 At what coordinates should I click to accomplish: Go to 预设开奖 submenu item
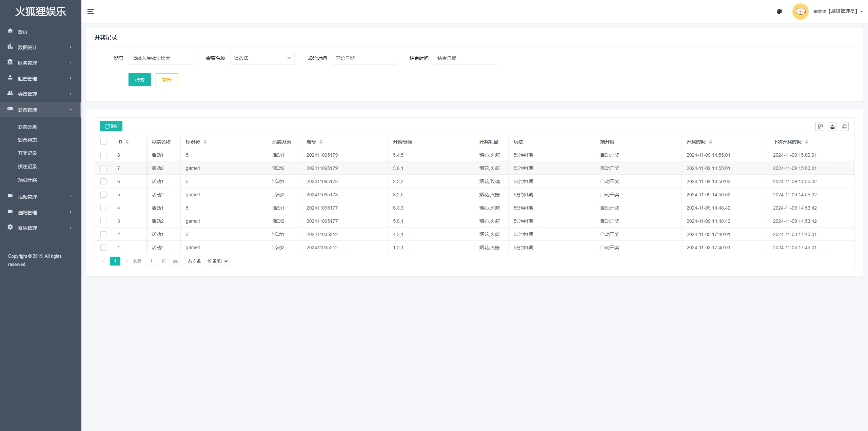click(x=27, y=180)
